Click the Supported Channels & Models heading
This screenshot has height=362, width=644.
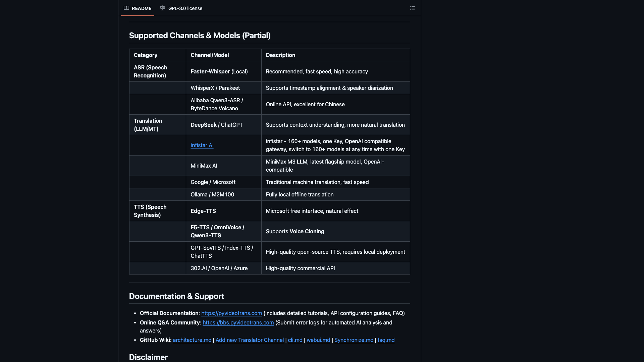click(x=200, y=36)
